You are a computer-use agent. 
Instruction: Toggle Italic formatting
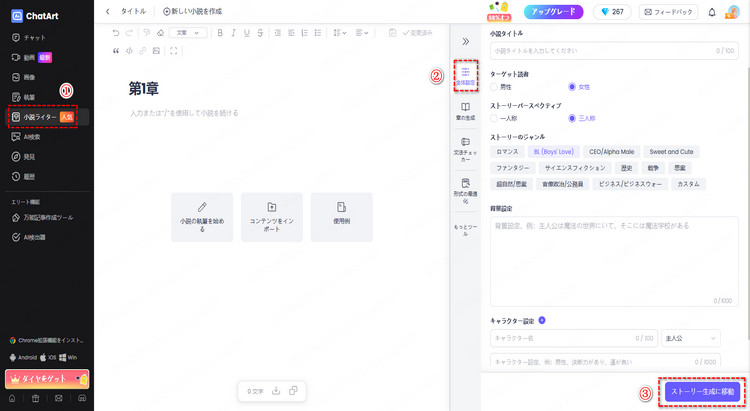point(233,33)
